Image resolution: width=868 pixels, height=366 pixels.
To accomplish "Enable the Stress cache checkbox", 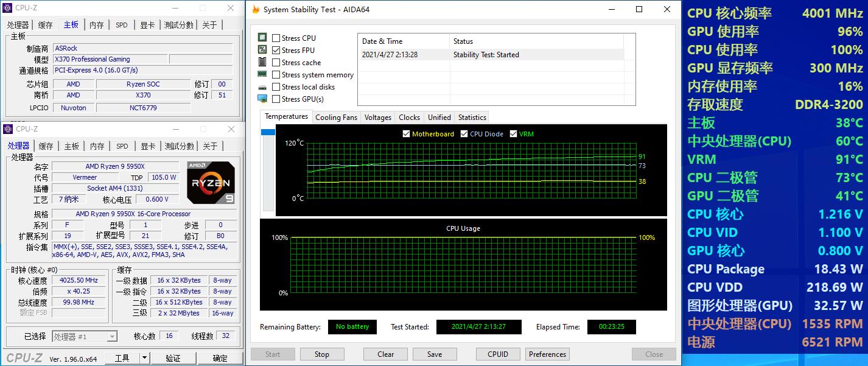I will (x=276, y=62).
